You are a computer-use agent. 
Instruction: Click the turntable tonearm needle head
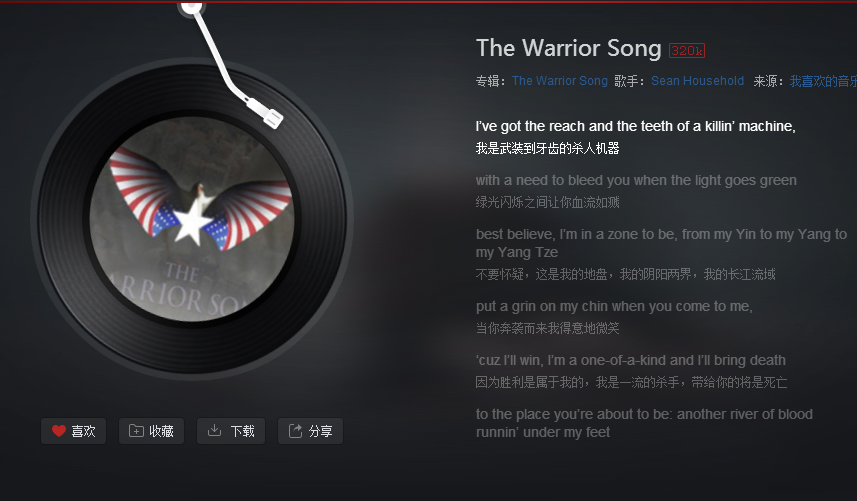273,118
